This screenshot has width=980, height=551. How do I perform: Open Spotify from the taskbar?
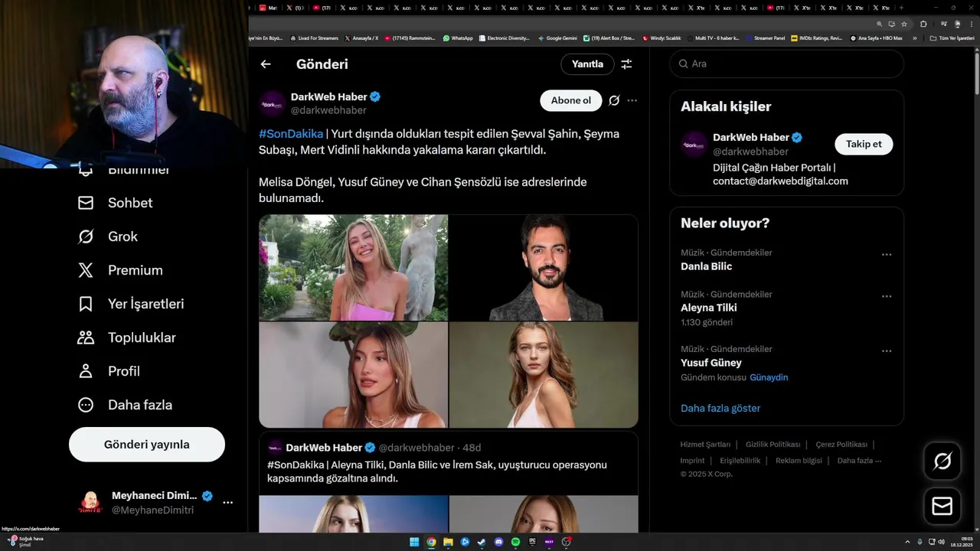click(x=515, y=542)
